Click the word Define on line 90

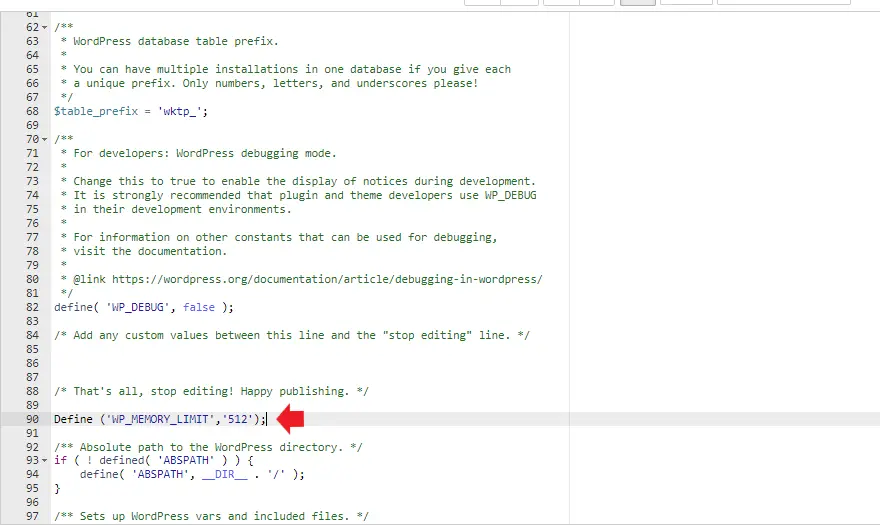[x=73, y=419]
